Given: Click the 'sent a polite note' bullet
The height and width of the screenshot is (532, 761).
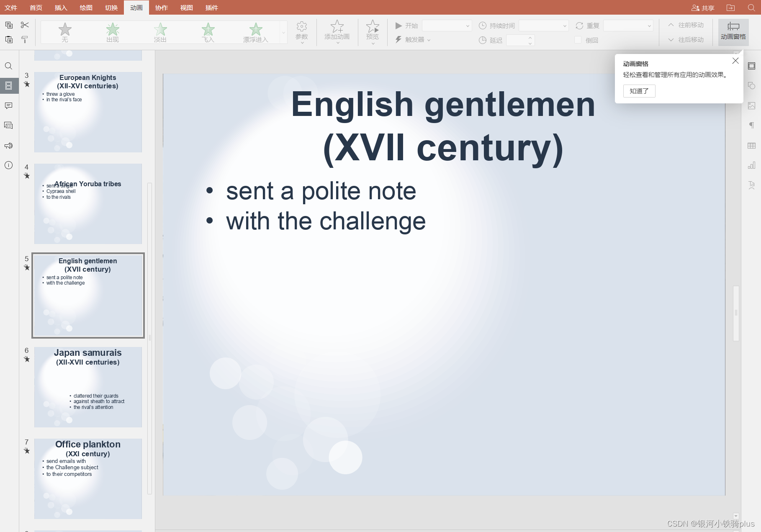Looking at the screenshot, I should 321,191.
